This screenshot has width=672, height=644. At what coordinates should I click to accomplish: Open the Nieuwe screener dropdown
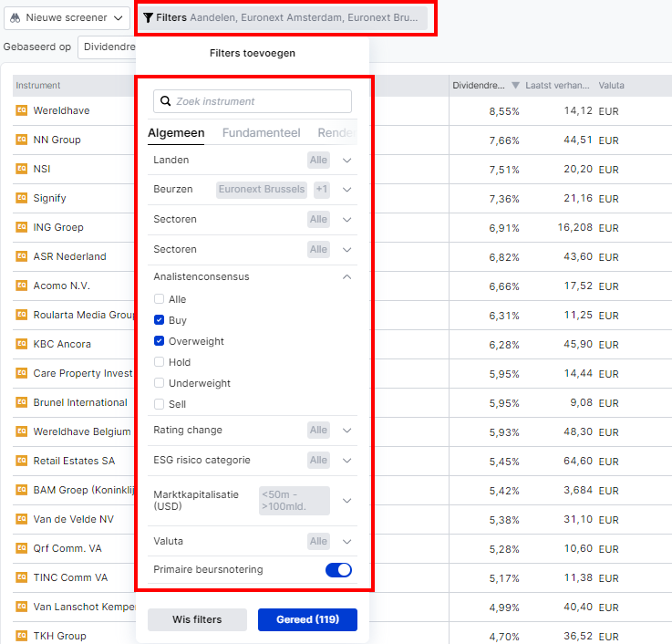[67, 18]
